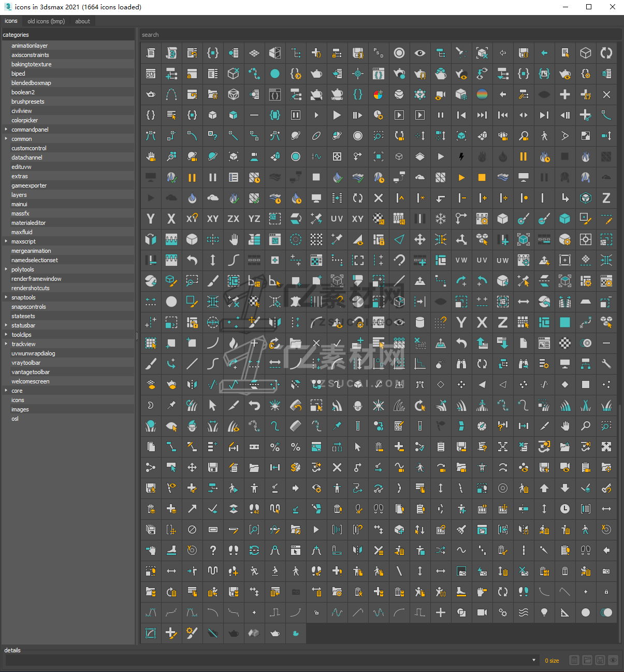Image resolution: width=624 pixels, height=672 pixels.
Task: Select the color wheel icon
Action: click(x=379, y=94)
